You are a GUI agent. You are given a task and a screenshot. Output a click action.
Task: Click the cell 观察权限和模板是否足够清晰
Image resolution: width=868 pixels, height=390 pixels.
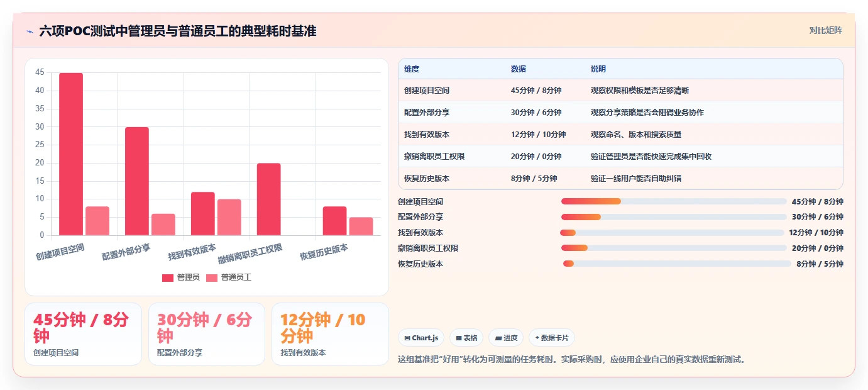[640, 91]
